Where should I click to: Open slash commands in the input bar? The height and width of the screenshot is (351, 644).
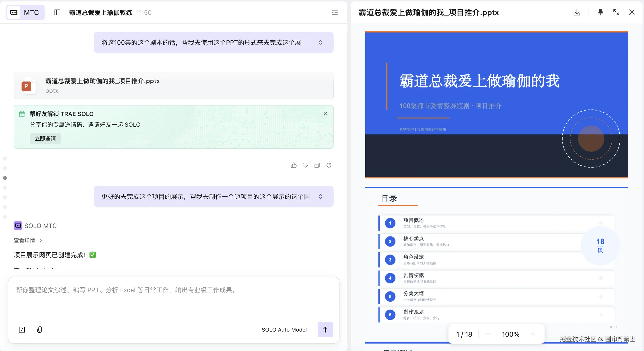pyautogui.click(x=22, y=330)
